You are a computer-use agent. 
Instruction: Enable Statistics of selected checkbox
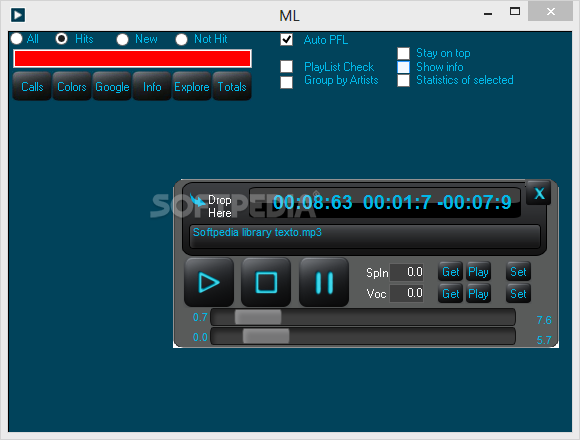[404, 80]
